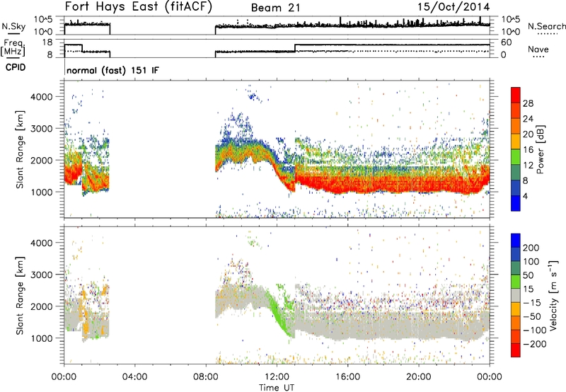Select the "N.Search" legend label
This screenshot has height=392, width=566.
(547, 26)
